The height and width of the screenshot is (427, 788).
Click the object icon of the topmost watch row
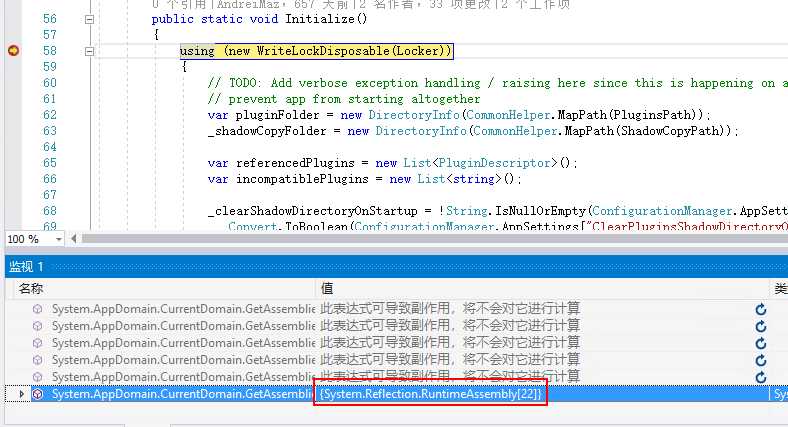click(37, 309)
